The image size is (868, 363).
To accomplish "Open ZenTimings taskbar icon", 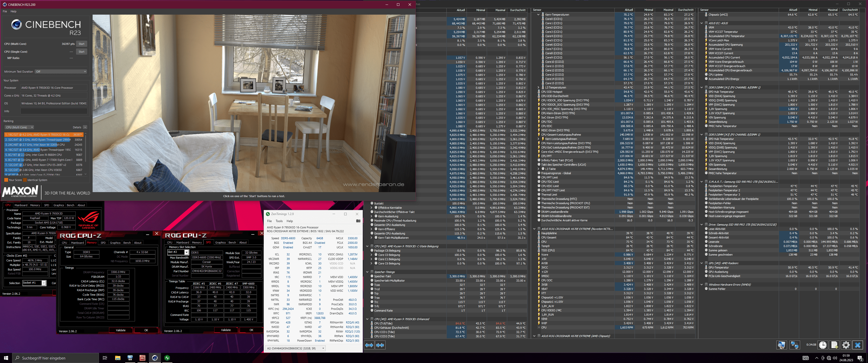I will (167, 358).
